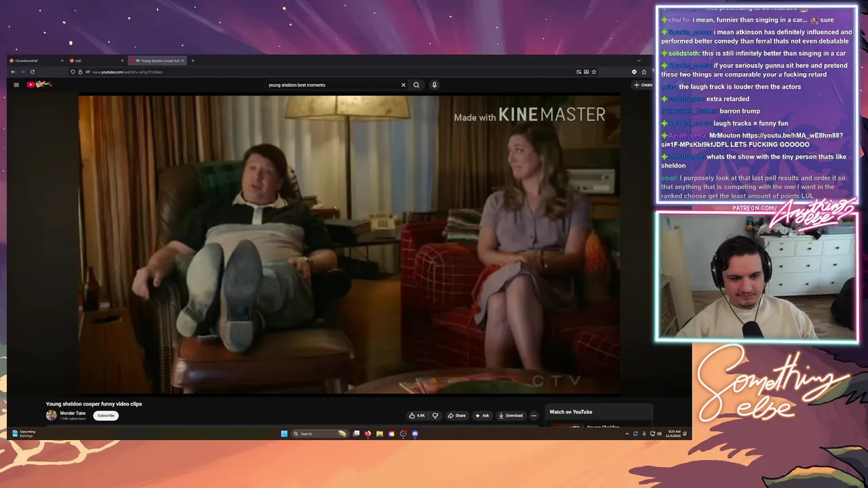868x488 pixels.
Task: Switch to the r/Livestreamfail tab
Action: 36,60
